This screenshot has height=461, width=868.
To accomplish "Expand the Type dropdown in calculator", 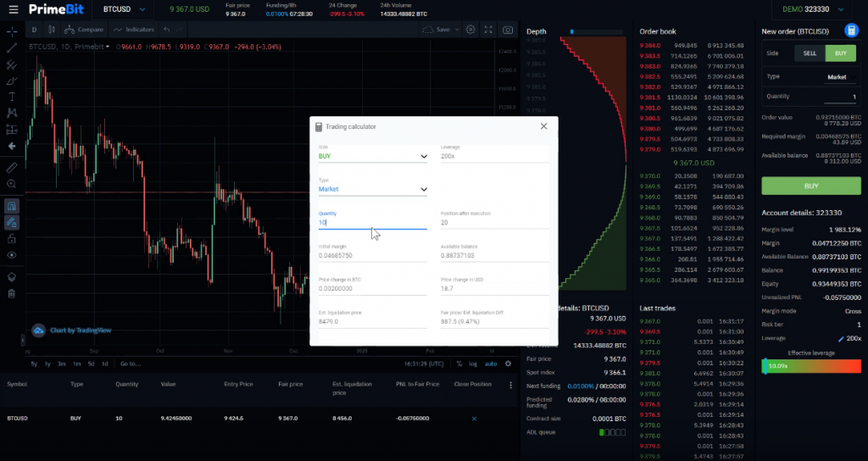I will pyautogui.click(x=373, y=189).
